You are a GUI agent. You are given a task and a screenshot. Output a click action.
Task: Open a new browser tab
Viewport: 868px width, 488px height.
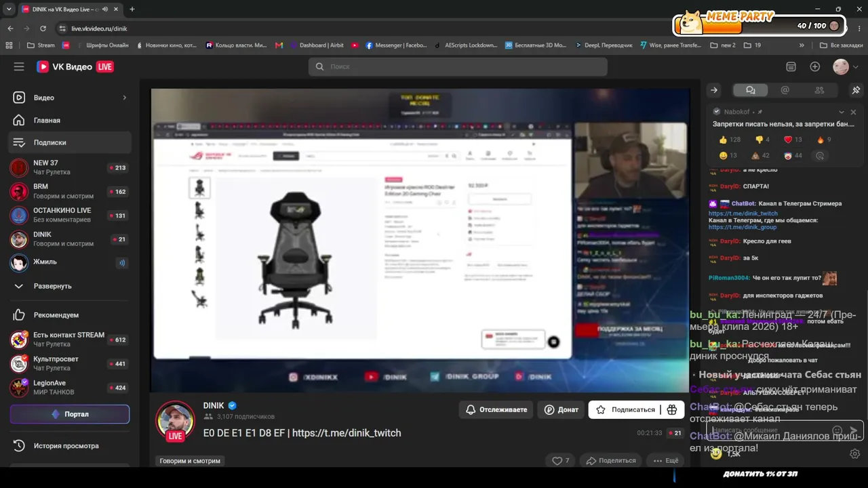click(132, 9)
